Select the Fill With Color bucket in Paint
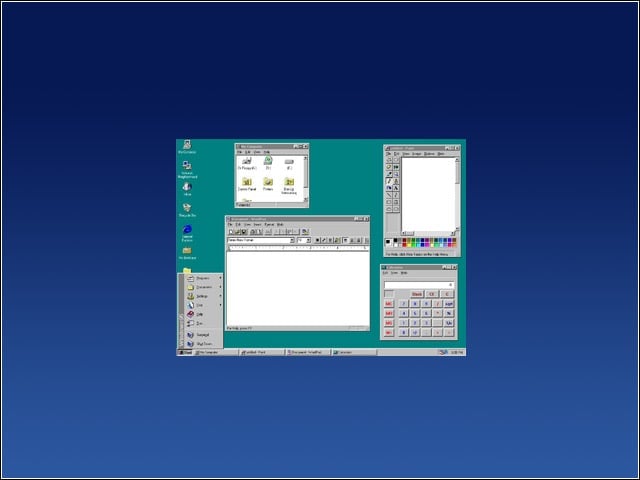The width and height of the screenshot is (640, 480). 396,167
